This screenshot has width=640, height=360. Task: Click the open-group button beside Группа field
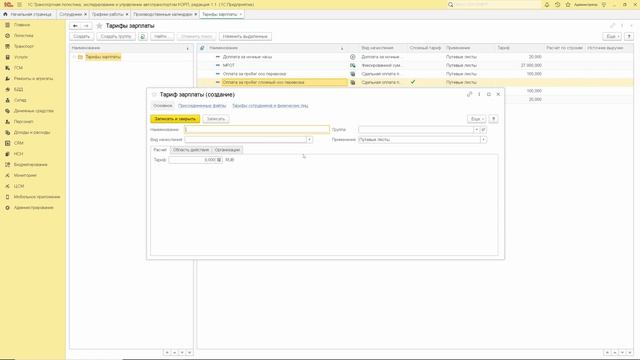pyautogui.click(x=483, y=130)
